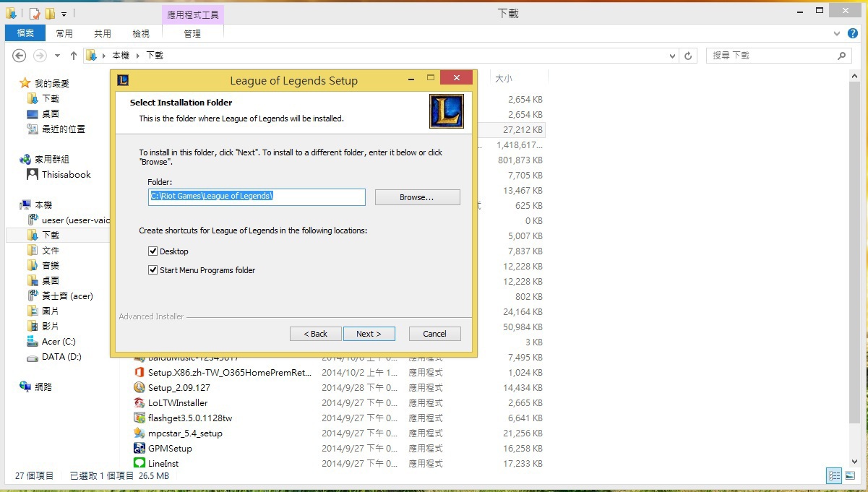Screen dimensions: 868x492
Task: Open the 檔案 ribbon tab
Action: (x=25, y=33)
